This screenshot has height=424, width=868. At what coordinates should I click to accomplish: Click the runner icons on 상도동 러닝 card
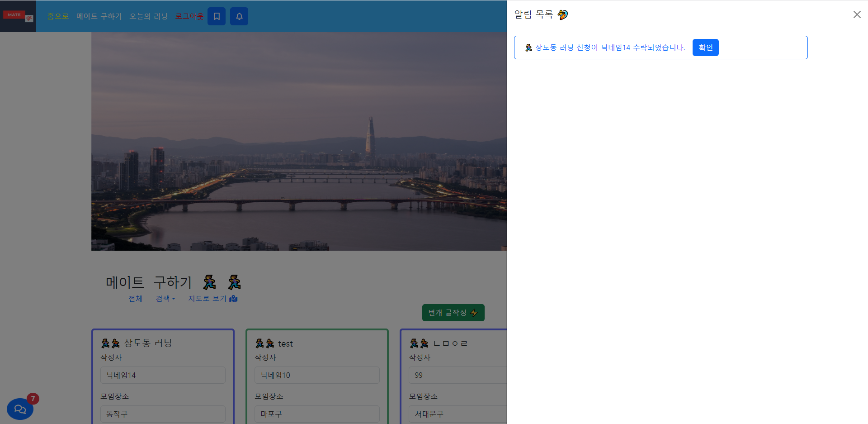pyautogui.click(x=110, y=343)
